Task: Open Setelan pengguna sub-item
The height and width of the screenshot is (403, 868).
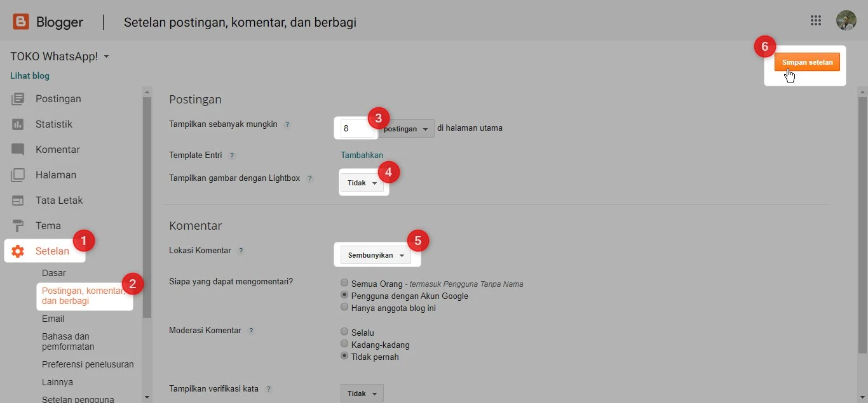Action: [78, 399]
